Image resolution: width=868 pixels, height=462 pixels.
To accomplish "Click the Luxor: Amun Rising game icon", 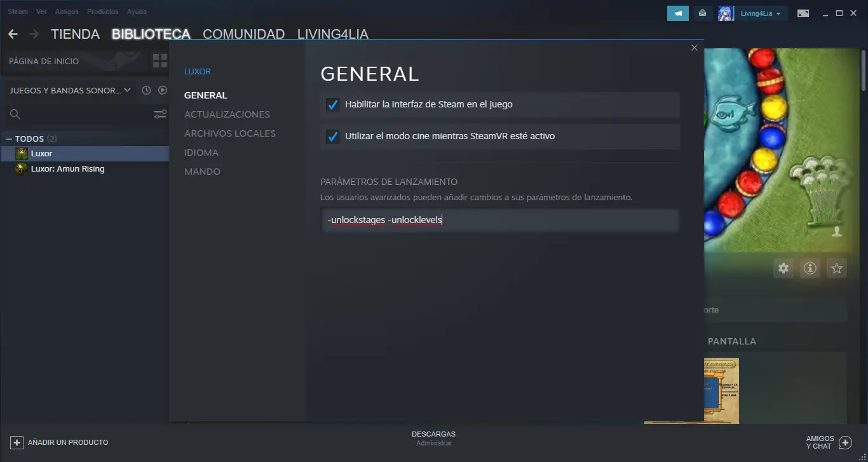I will click(22, 169).
